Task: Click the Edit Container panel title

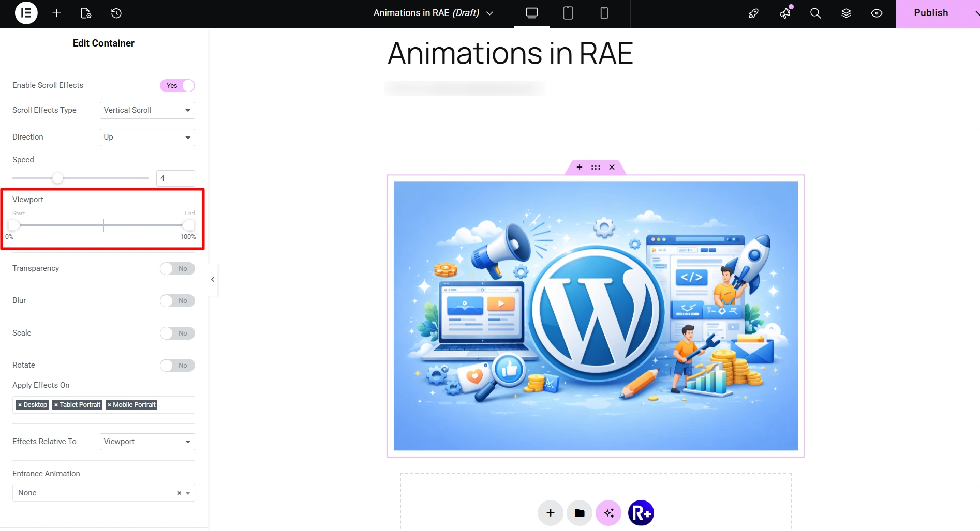Action: (103, 43)
